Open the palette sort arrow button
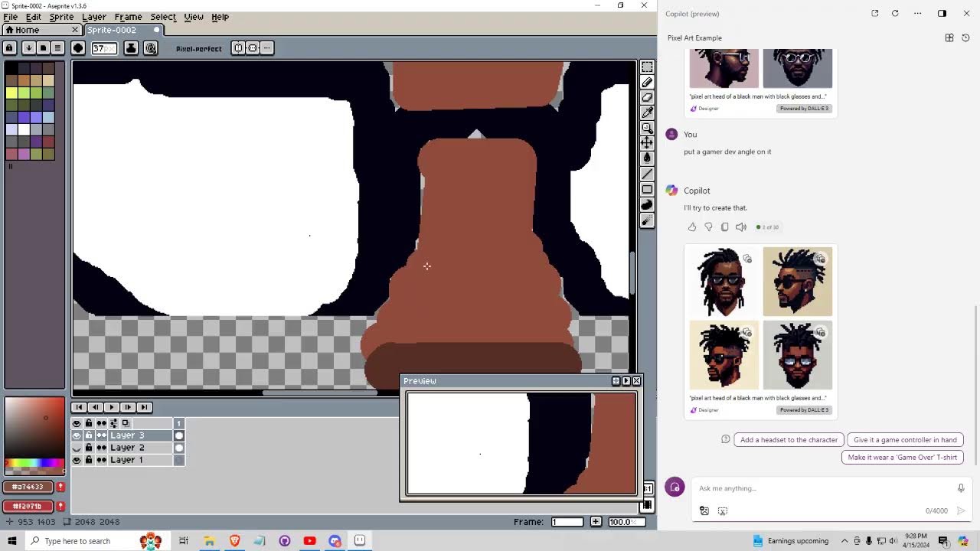Screen dimensions: 980x551 coord(28,48)
